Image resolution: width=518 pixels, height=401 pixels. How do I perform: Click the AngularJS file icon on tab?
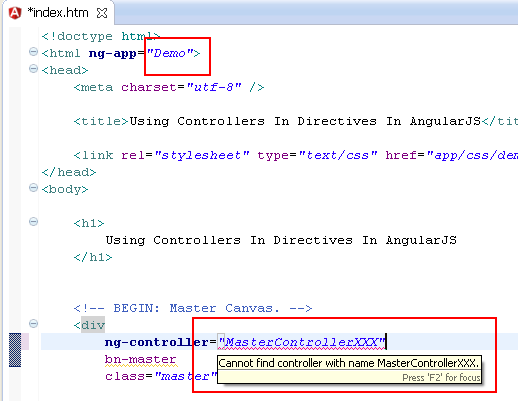coord(15,13)
